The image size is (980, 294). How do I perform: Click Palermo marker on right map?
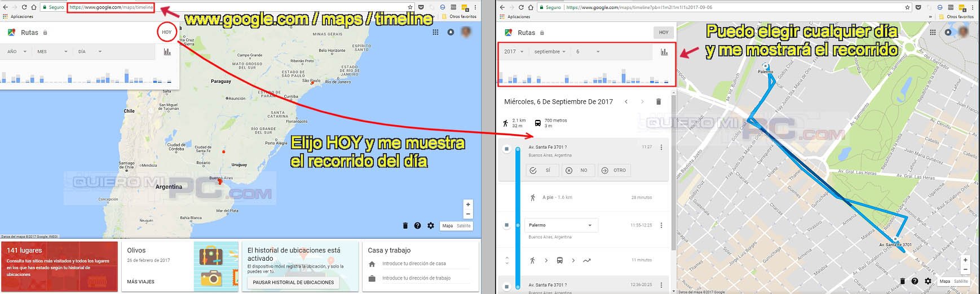(766, 67)
